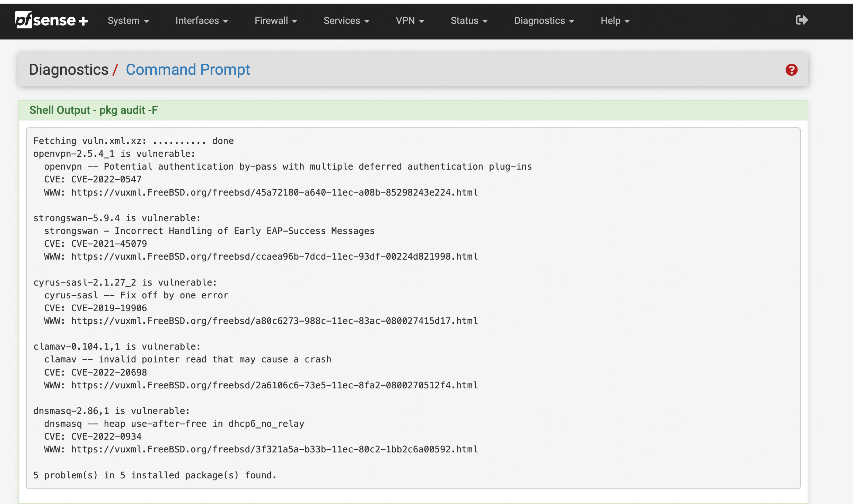Expand the Status menu
Viewport: 853px width, 504px height.
[469, 21]
